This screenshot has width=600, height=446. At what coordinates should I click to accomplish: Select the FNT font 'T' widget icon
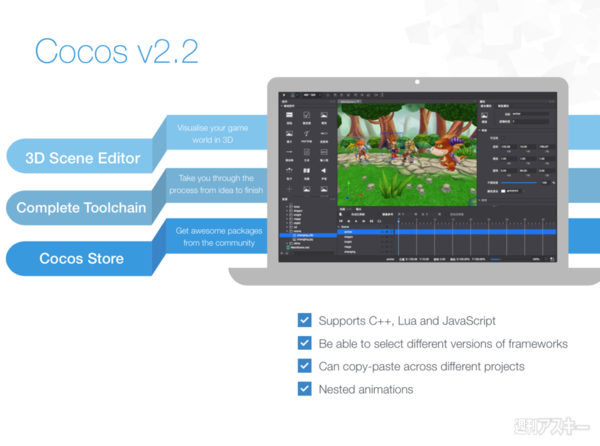[307, 133]
